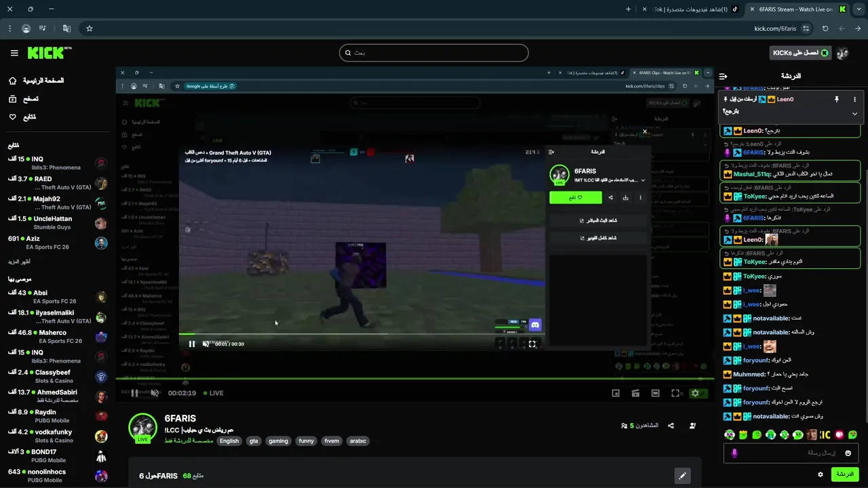The width and height of the screenshot is (868, 488).
Task: Open browser media control icon
Action: point(43,28)
